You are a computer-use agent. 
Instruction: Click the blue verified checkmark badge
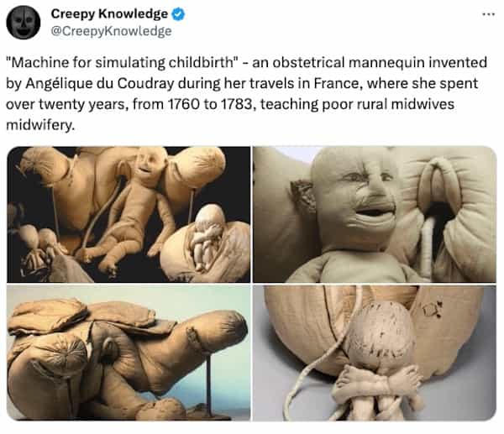click(x=178, y=14)
